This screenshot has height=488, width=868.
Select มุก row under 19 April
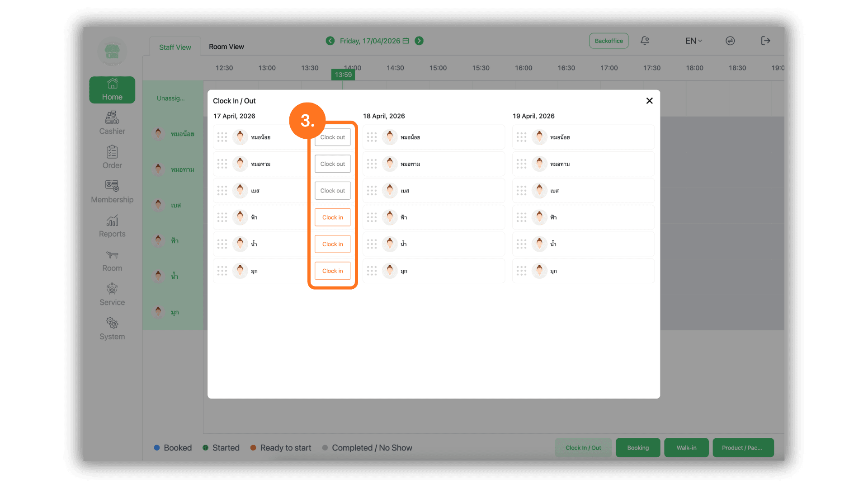coord(583,271)
